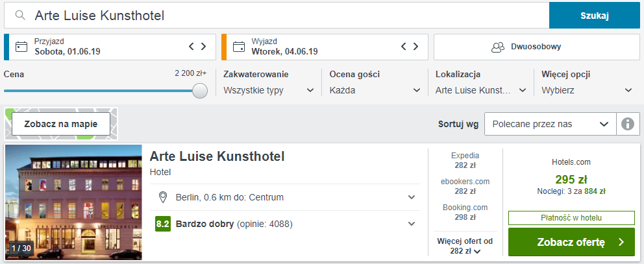Open the Ocena gości dropdown

[x=374, y=90]
